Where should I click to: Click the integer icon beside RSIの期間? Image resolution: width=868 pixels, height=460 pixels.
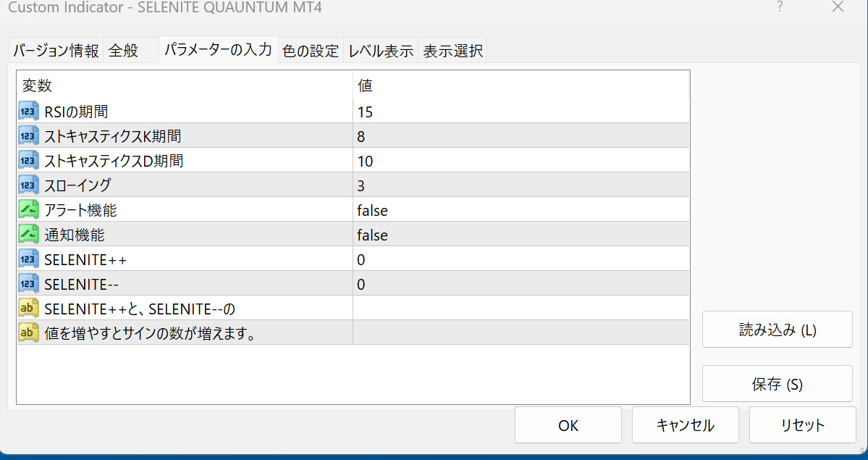[x=29, y=112]
